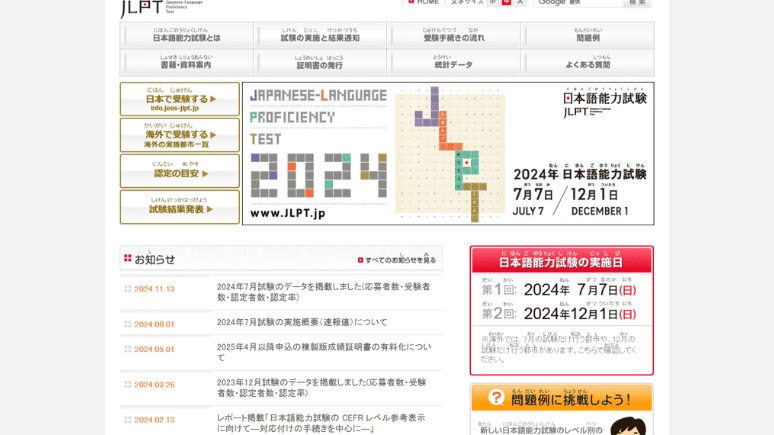Open 2024年7月試験の実施概要（速報値） news

click(302, 322)
